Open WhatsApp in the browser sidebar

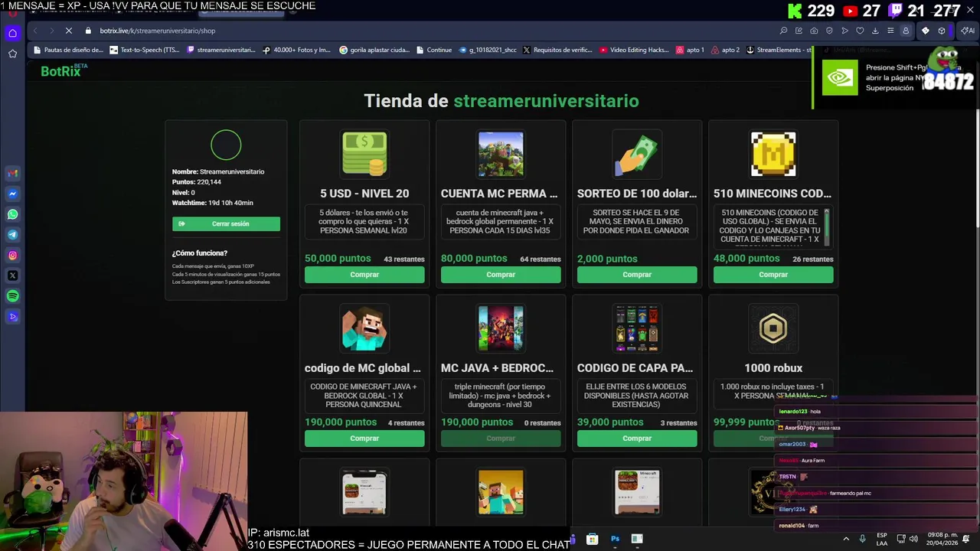pos(12,214)
